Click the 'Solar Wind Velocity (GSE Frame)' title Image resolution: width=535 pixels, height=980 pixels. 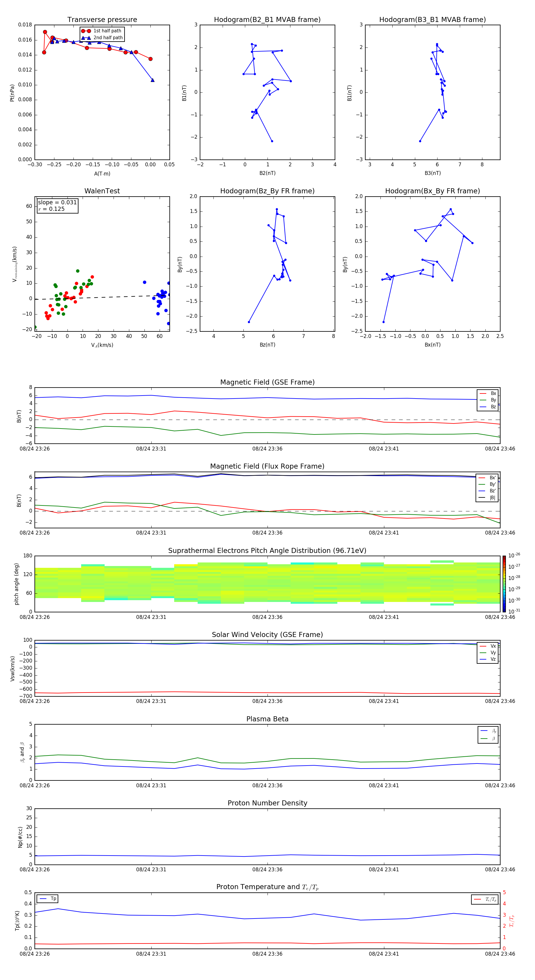[267, 635]
